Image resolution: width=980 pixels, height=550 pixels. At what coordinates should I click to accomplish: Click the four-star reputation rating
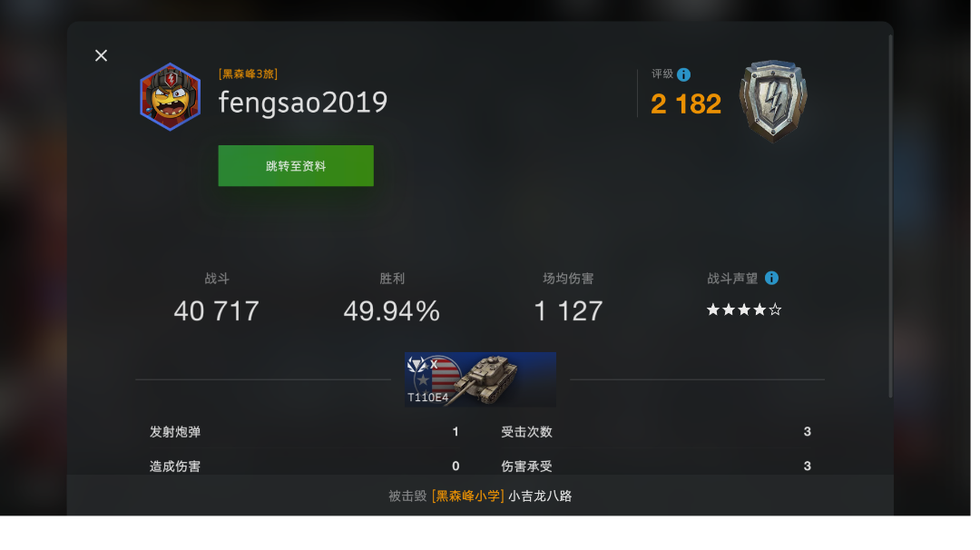pos(744,309)
